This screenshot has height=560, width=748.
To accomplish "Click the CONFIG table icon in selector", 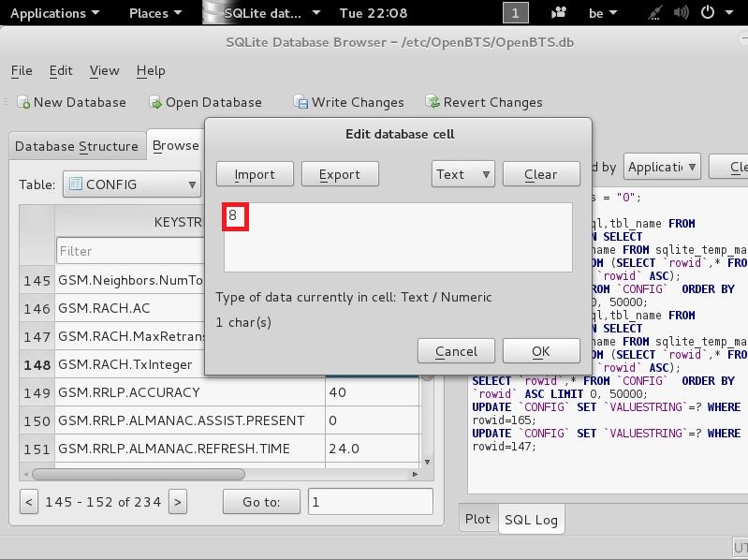I will (x=76, y=184).
